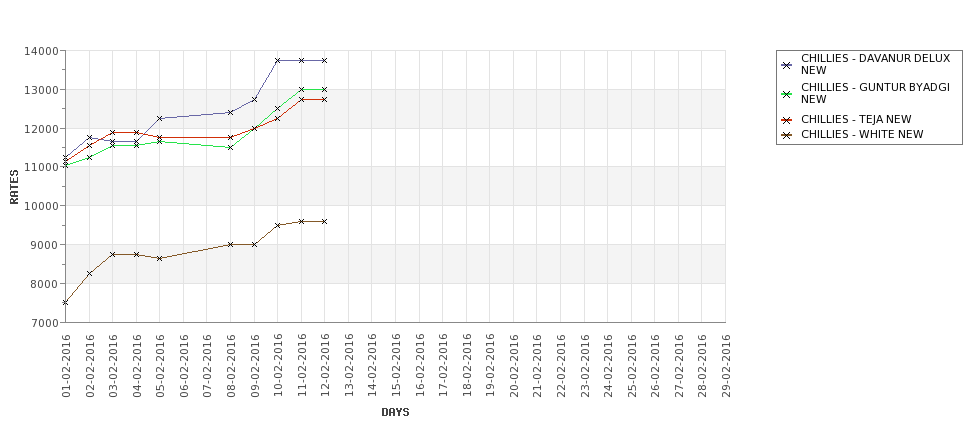The image size is (975, 429).
Task: Click the 11000 y-axis label
Action: [x=44, y=167]
